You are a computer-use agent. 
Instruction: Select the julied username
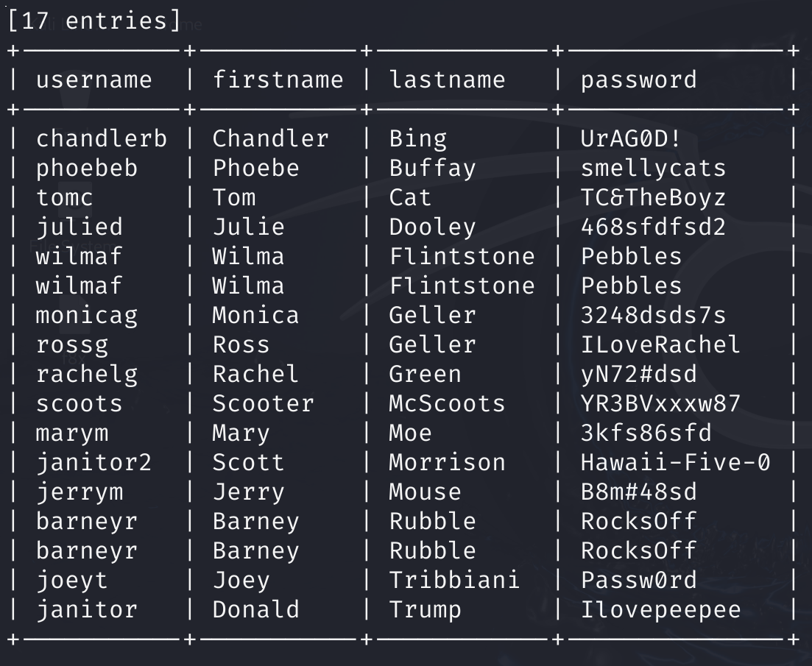pos(80,227)
